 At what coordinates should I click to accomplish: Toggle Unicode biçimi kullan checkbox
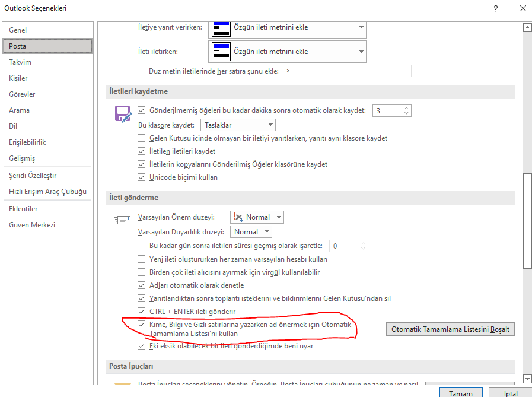click(142, 177)
